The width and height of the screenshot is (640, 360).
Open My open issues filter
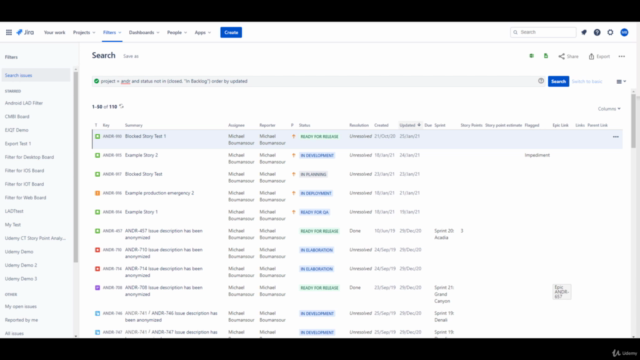click(x=21, y=306)
